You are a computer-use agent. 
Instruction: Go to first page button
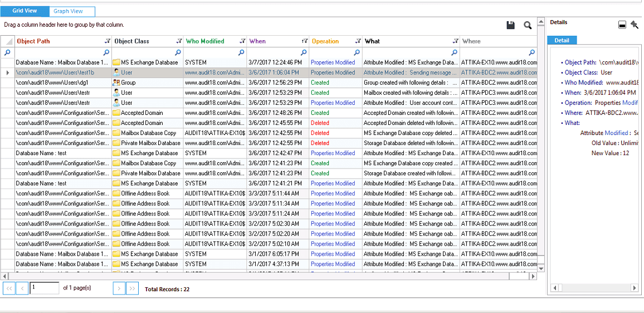pyautogui.click(x=9, y=288)
